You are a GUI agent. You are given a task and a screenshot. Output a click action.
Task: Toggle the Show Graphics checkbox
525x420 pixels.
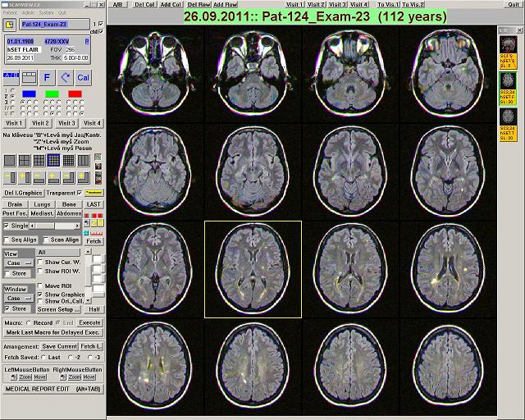click(40, 294)
